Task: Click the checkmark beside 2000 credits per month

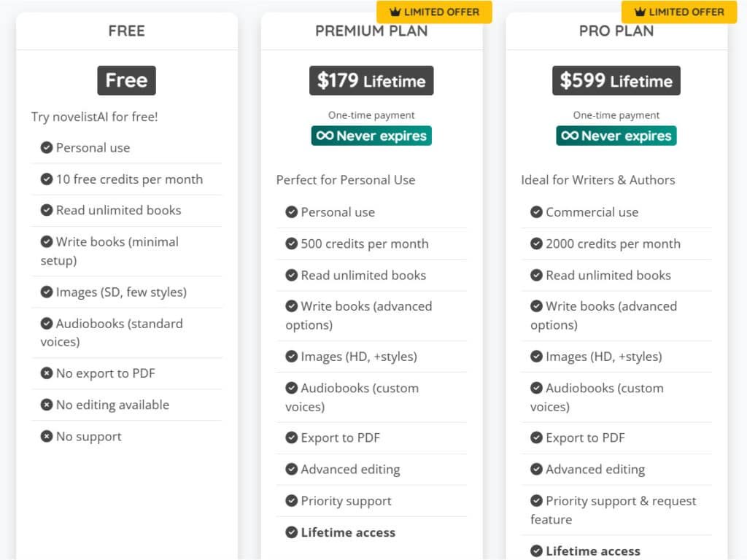Action: point(537,244)
